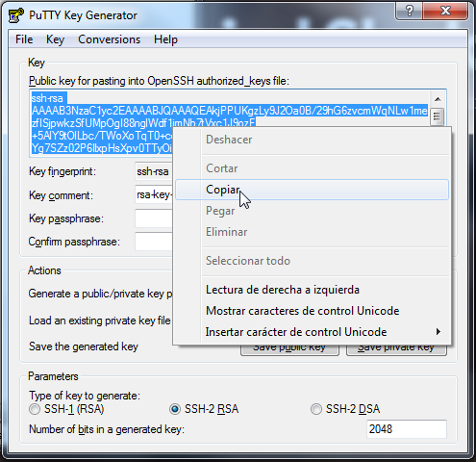The width and height of the screenshot is (476, 462).
Task: Click the Key passphrase input field
Action: [154, 218]
